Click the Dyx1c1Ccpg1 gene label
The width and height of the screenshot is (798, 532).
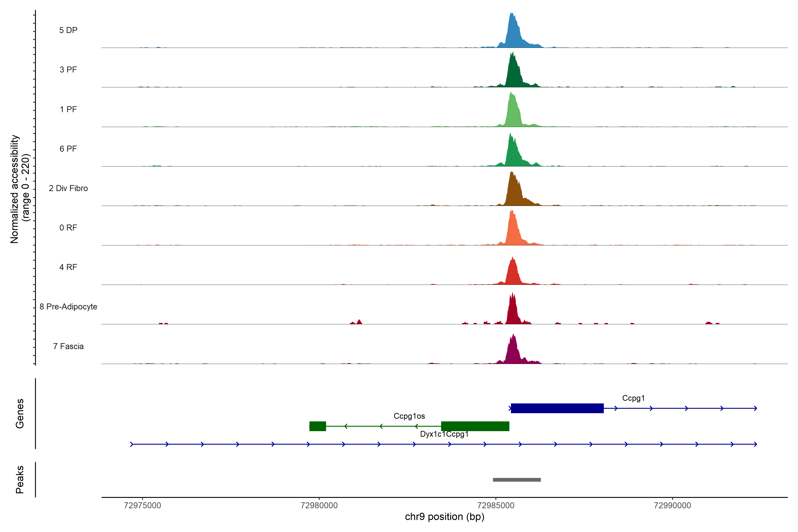444,434
